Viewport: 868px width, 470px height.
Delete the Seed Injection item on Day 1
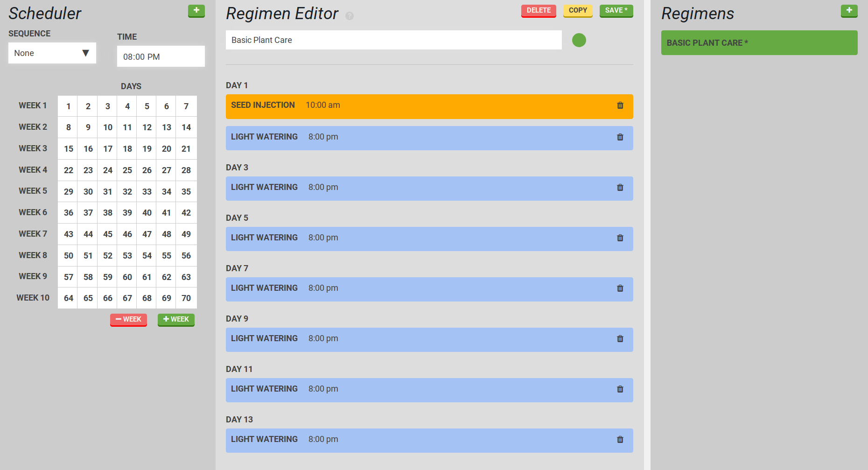(620, 105)
